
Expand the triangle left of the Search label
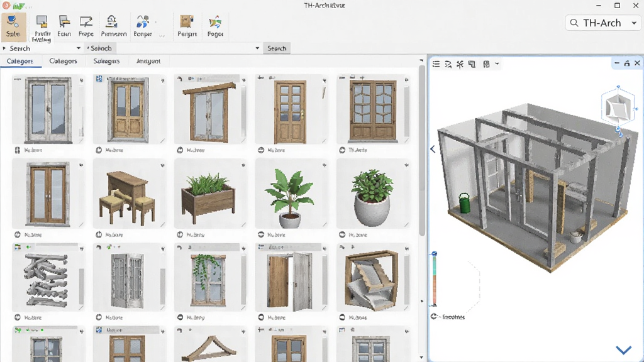pyautogui.click(x=4, y=48)
